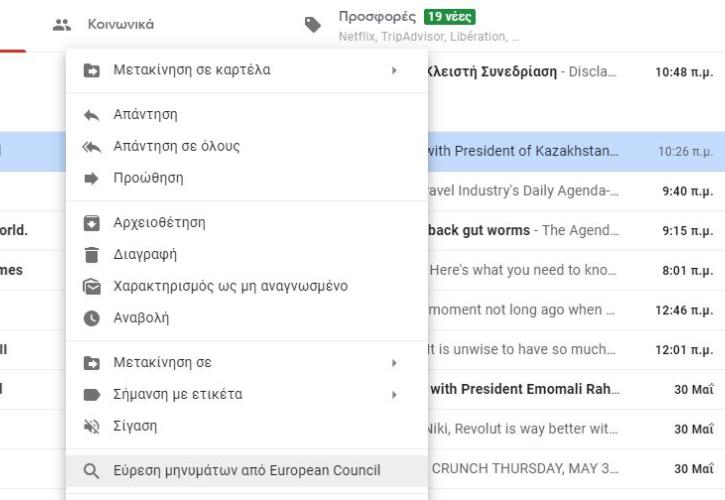Click the move-to-tab folder icon

pyautogui.click(x=92, y=70)
